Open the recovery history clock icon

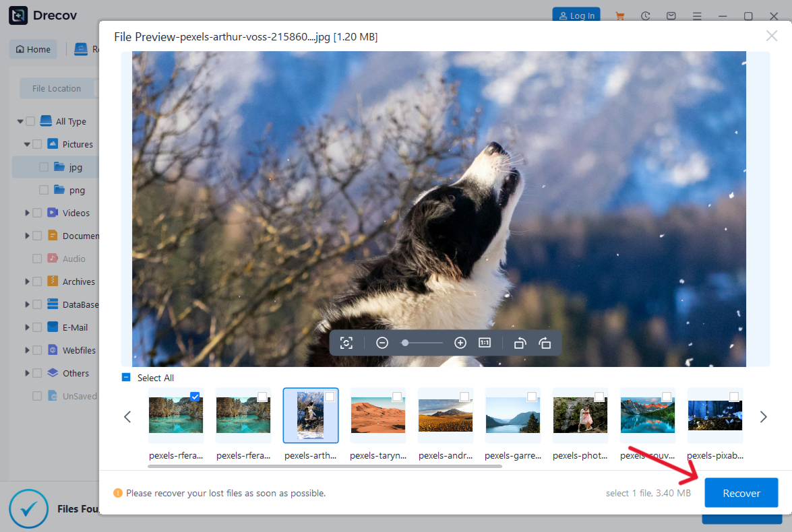click(645, 15)
